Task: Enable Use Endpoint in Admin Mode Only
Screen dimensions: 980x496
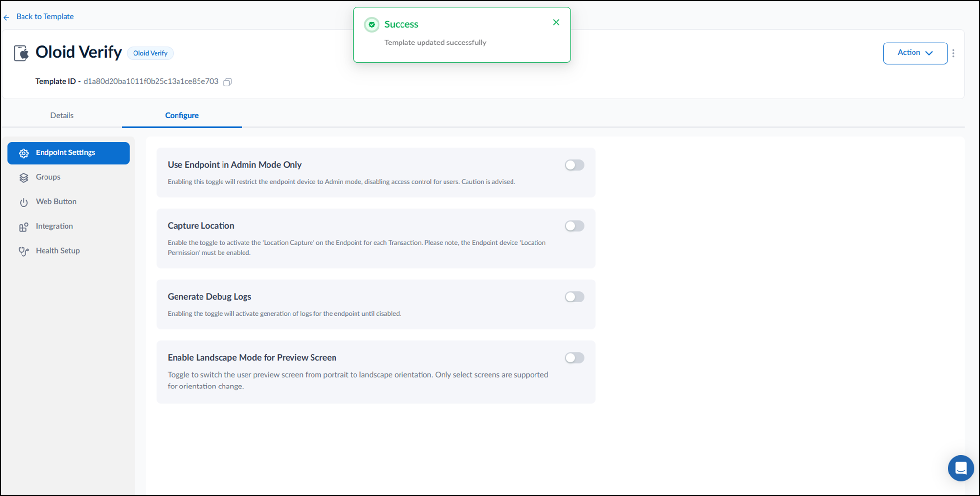Action: tap(575, 165)
